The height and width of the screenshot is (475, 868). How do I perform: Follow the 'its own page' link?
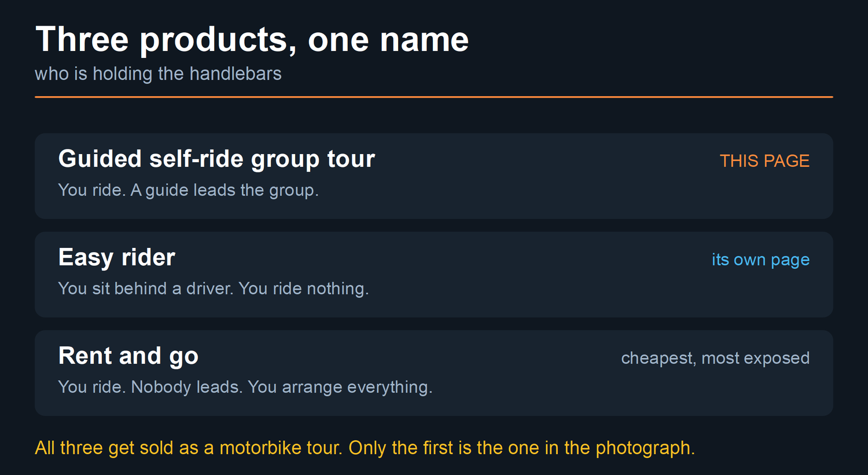click(x=760, y=260)
